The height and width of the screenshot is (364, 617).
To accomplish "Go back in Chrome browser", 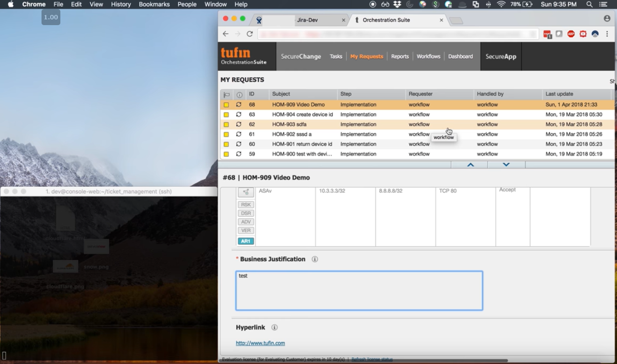I will 225,34.
